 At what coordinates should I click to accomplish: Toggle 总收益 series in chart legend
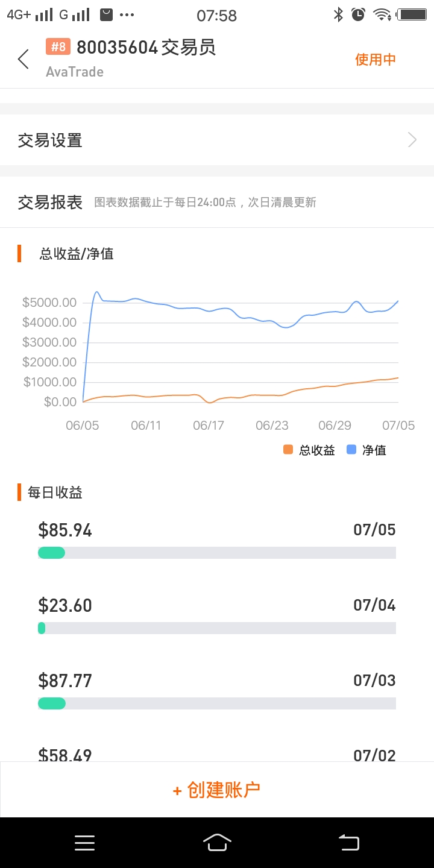(x=309, y=450)
